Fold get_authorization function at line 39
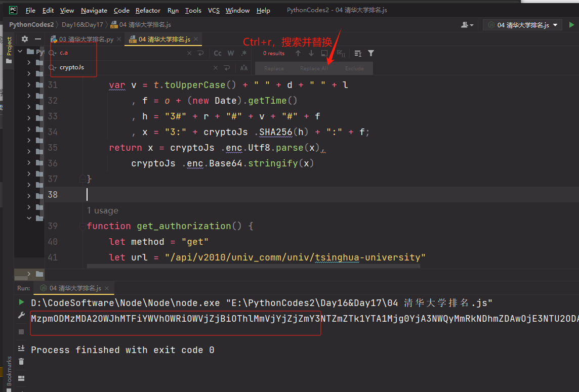The image size is (579, 392). tap(82, 226)
